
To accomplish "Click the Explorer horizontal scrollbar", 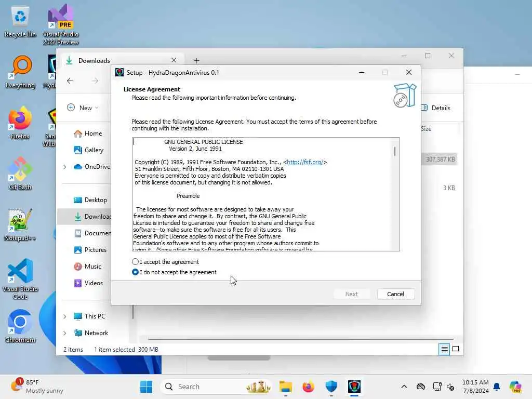I will [300, 339].
